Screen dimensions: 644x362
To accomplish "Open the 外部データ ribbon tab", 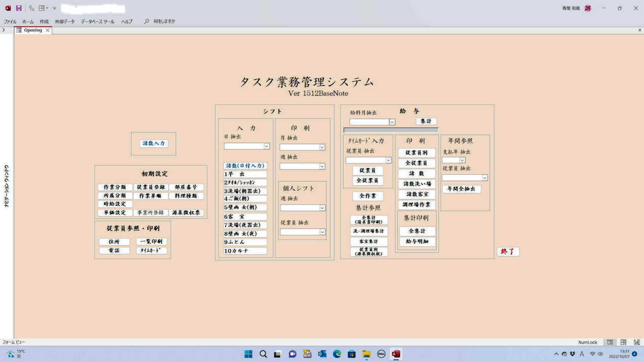I will (x=65, y=22).
